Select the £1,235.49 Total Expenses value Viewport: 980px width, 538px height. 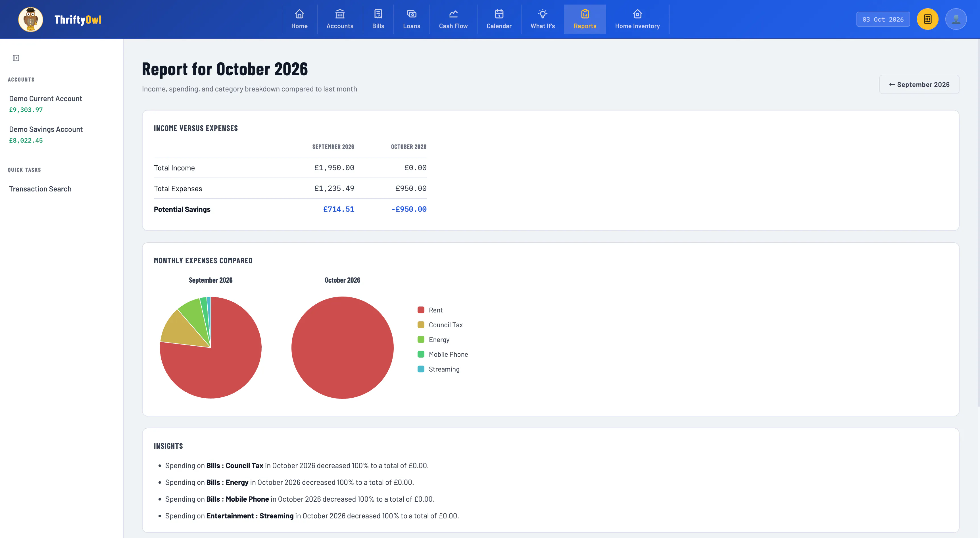[x=334, y=188]
